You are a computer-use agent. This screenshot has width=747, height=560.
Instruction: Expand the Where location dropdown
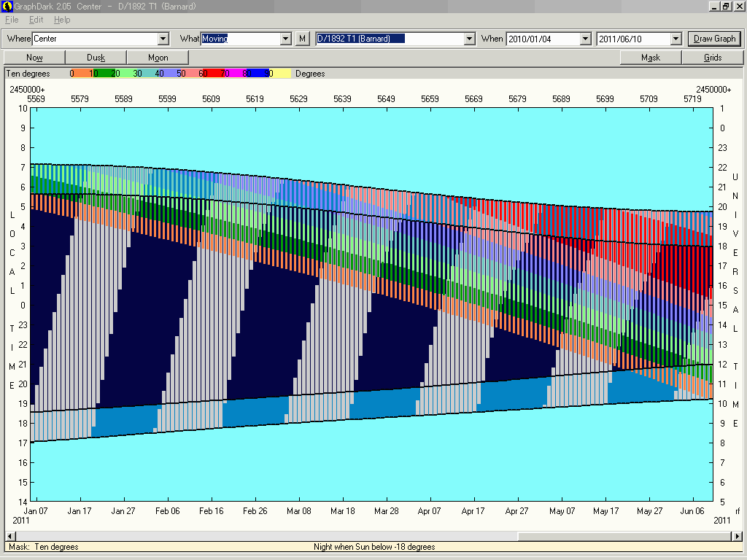pyautogui.click(x=163, y=39)
